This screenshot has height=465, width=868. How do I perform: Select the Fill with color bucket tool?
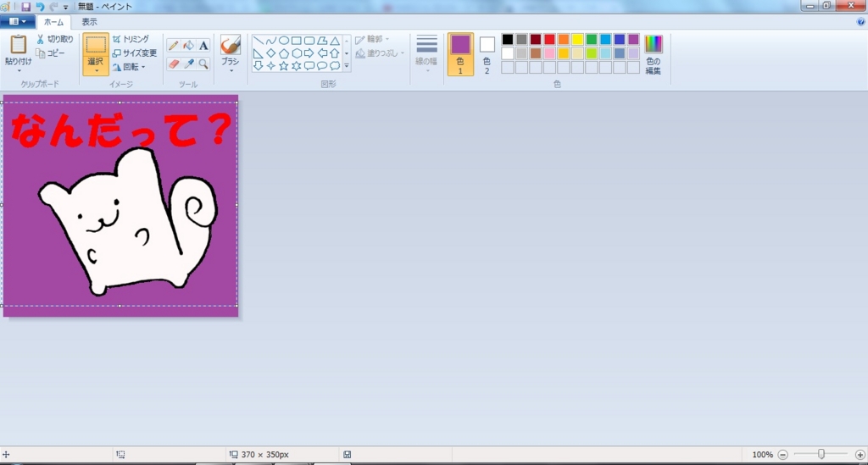pyautogui.click(x=188, y=46)
